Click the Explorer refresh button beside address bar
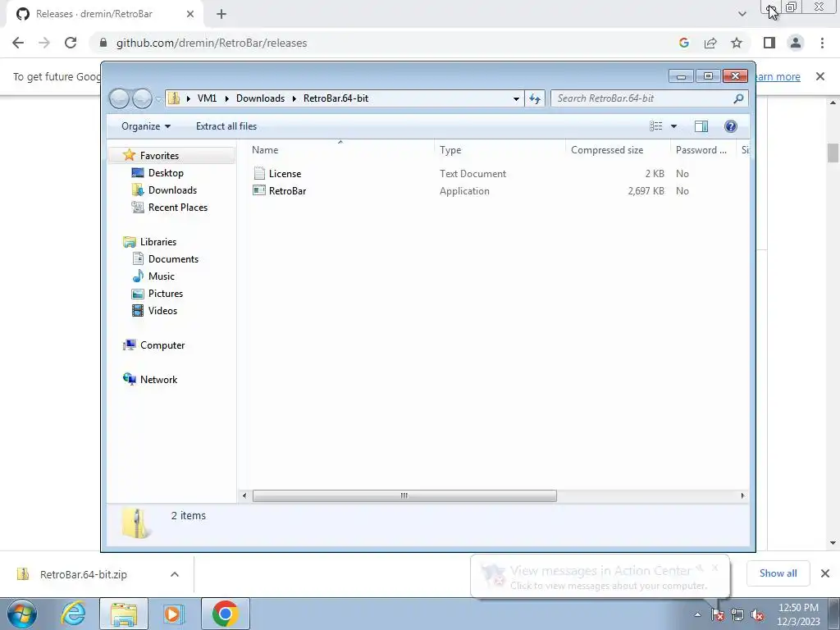Screen dimensions: 840x630 click(x=535, y=98)
